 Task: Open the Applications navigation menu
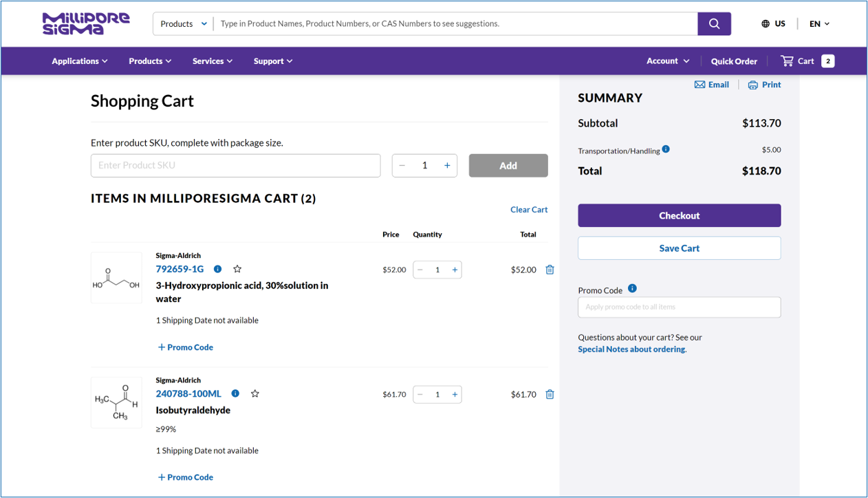pyautogui.click(x=80, y=61)
